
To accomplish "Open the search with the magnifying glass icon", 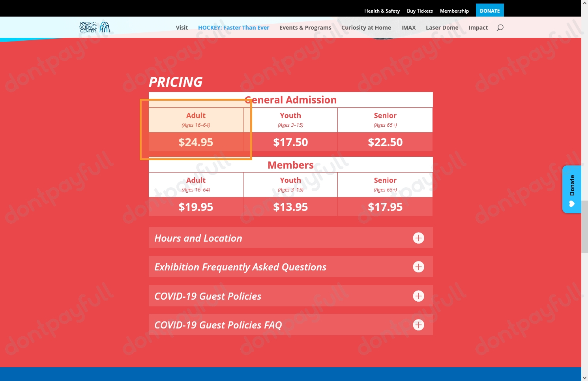I will tap(500, 27).
